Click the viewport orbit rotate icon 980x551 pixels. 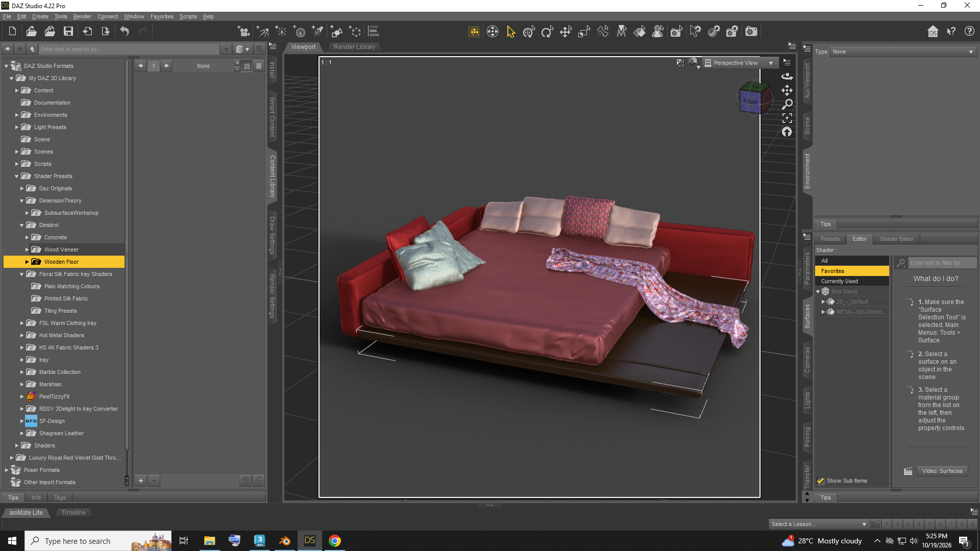[x=787, y=77]
